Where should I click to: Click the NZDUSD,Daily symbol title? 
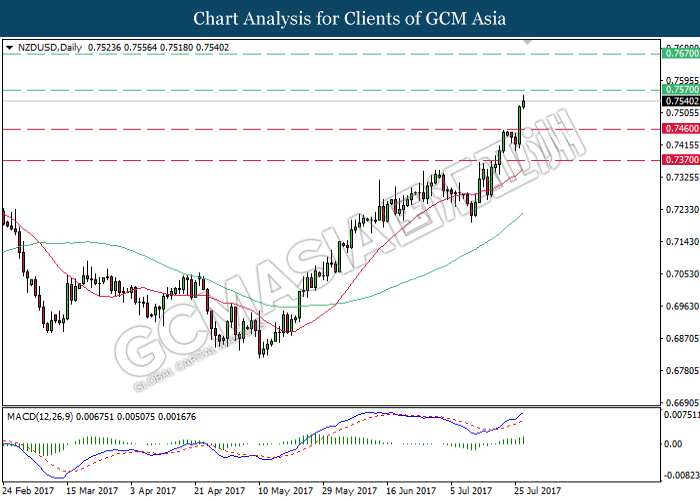pos(50,47)
